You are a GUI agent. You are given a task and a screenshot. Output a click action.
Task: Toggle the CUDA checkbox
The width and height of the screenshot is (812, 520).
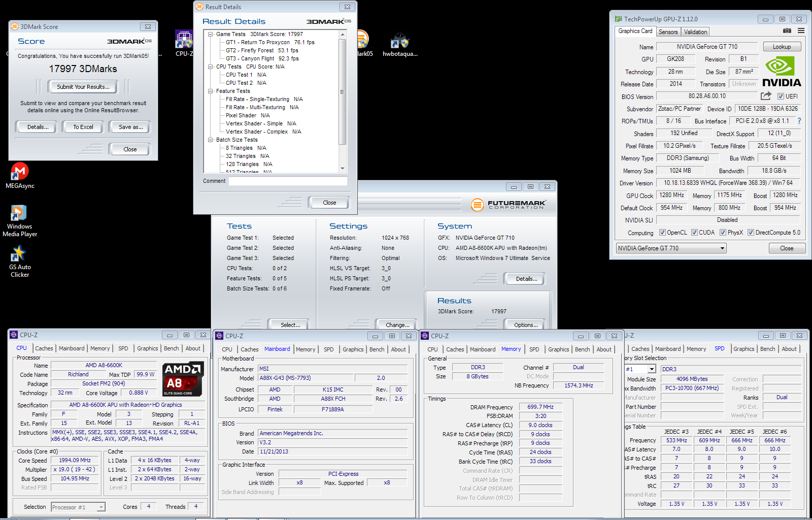click(x=694, y=233)
